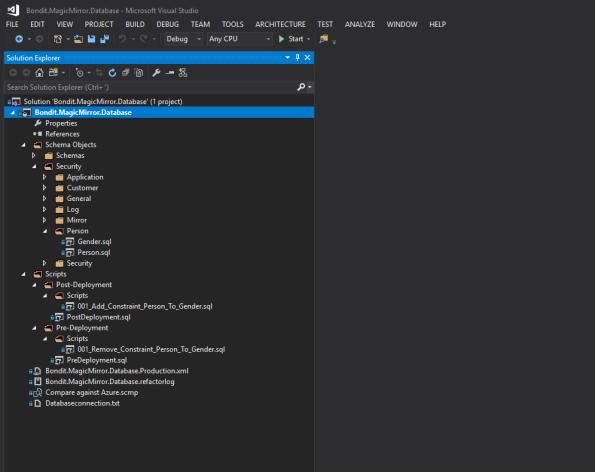Open the BUILD menu

135,24
